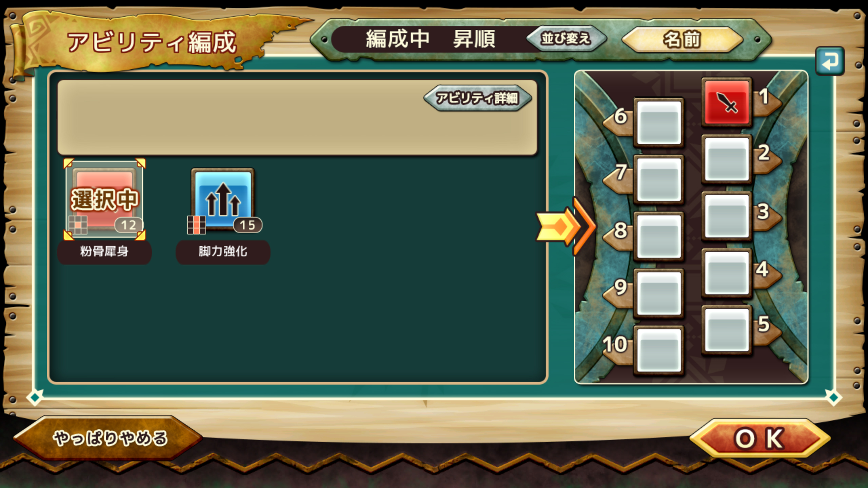Click the cost badge 15 on 脚力強化
Screen dimensions: 868x488
tap(248, 225)
